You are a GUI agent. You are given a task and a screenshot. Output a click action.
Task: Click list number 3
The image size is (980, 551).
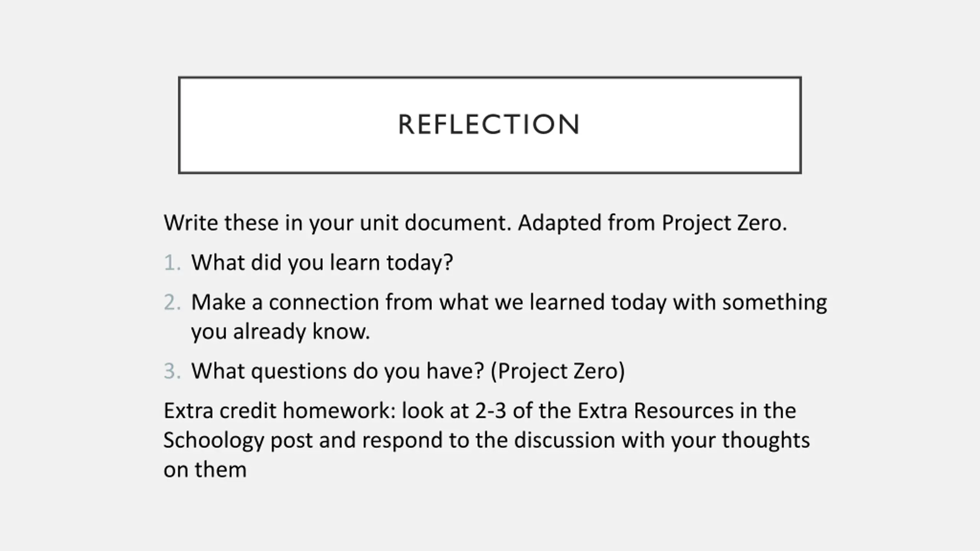tap(172, 372)
